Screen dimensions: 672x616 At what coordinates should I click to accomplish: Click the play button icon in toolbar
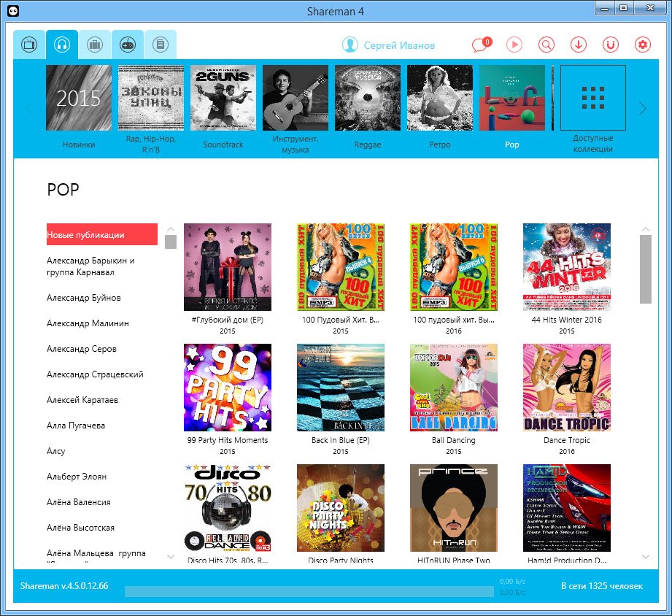(x=514, y=45)
